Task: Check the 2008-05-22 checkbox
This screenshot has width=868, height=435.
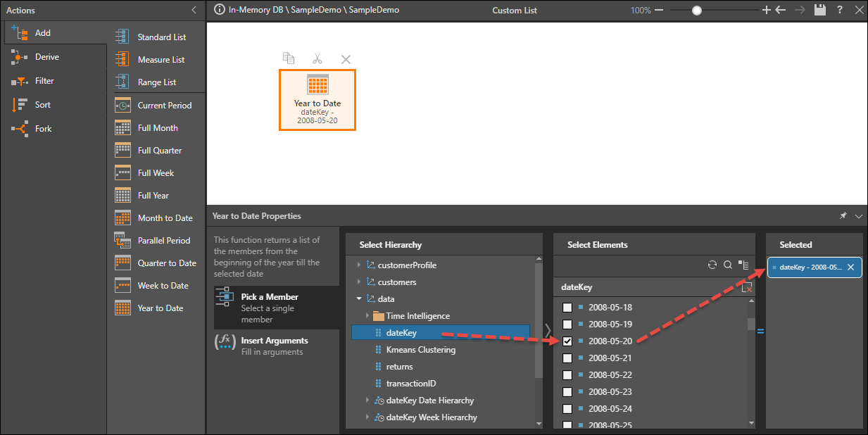Action: click(x=567, y=375)
